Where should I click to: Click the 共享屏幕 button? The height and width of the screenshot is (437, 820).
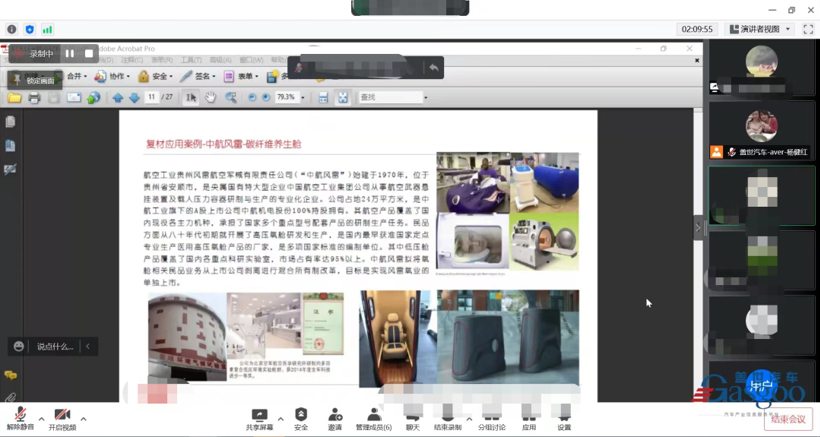259,419
